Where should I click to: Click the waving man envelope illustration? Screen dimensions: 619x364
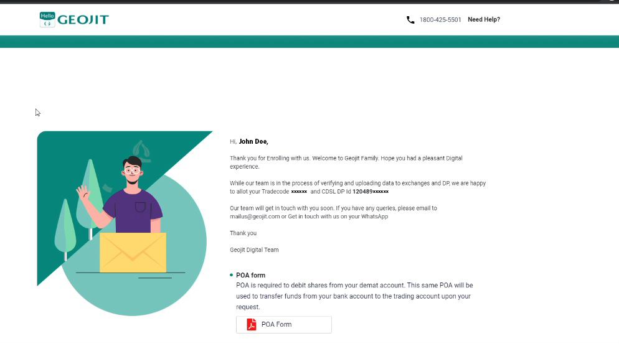click(x=125, y=223)
